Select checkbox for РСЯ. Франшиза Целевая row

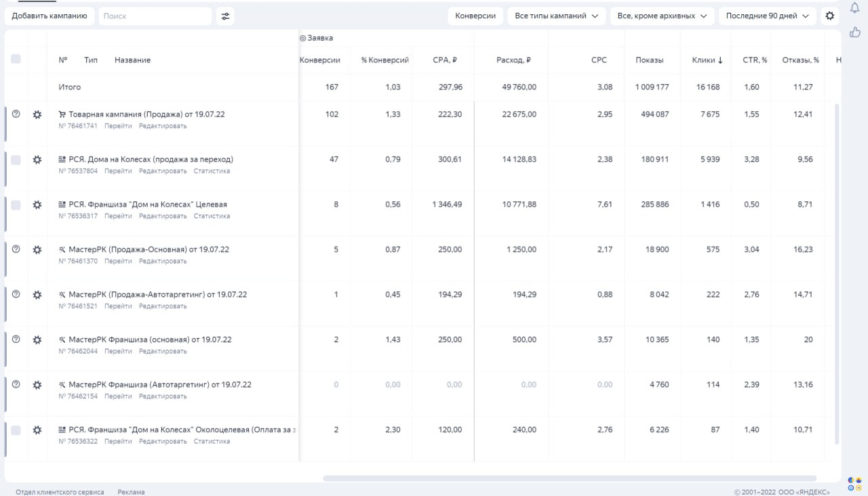[x=16, y=205]
